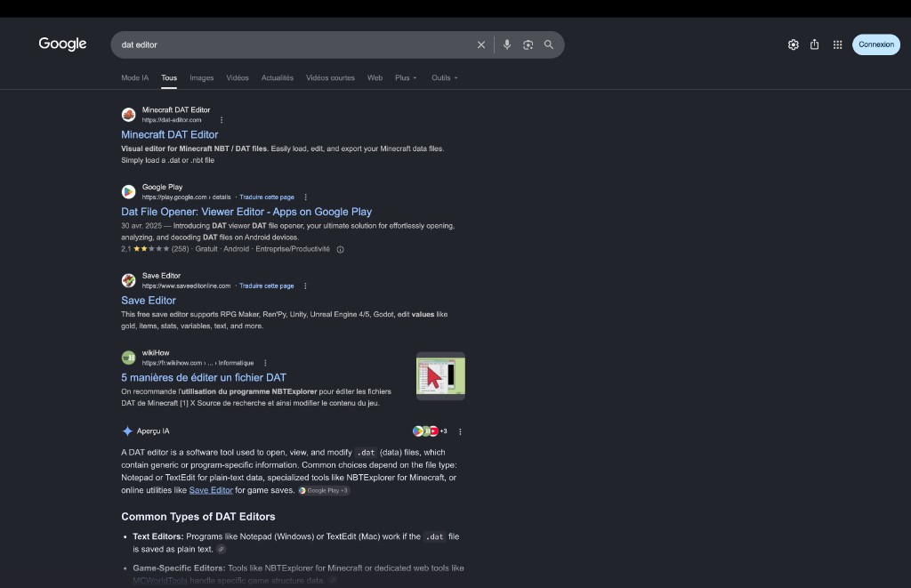Open Minecraft DAT Editor site favicon
The width and height of the screenshot is (911, 588).
click(128, 115)
